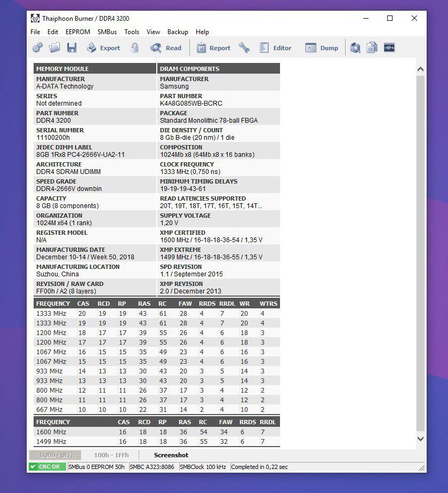This screenshot has height=493, width=448.
Task: Select serial number 11100200h
Action: (53, 138)
